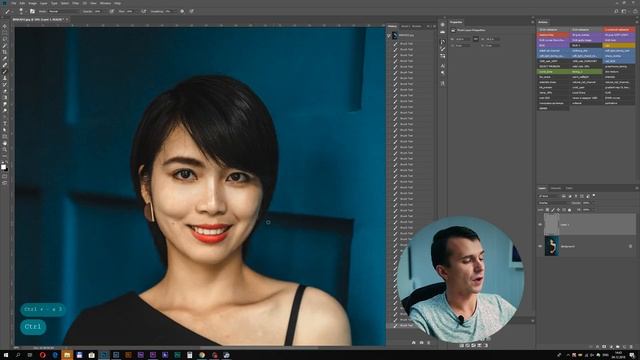The image size is (640, 360).
Task: Open the foreground color swatch
Action: click(x=3, y=166)
